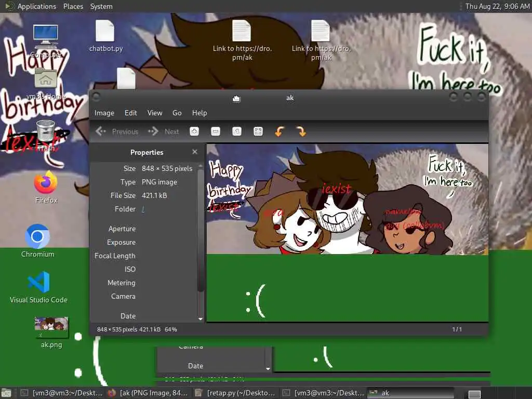
Task: Click the Aperture label in Properties
Action: (122, 229)
